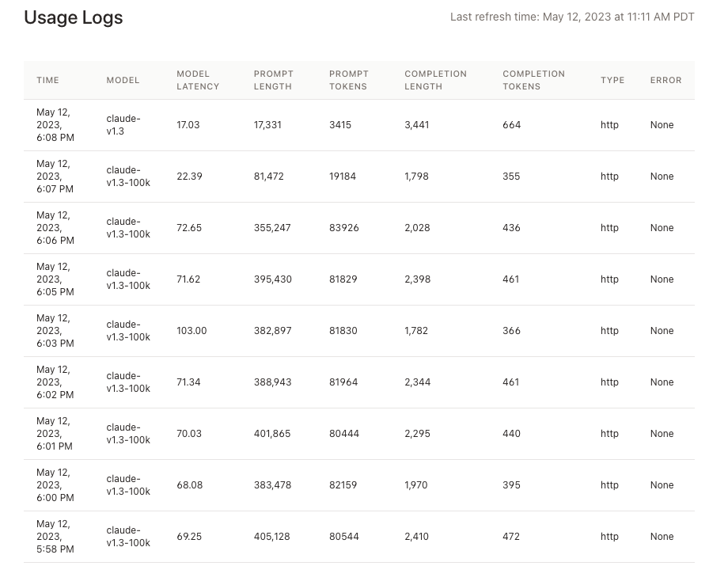
Task: Click the 1,970 completion length cell
Action: (416, 485)
